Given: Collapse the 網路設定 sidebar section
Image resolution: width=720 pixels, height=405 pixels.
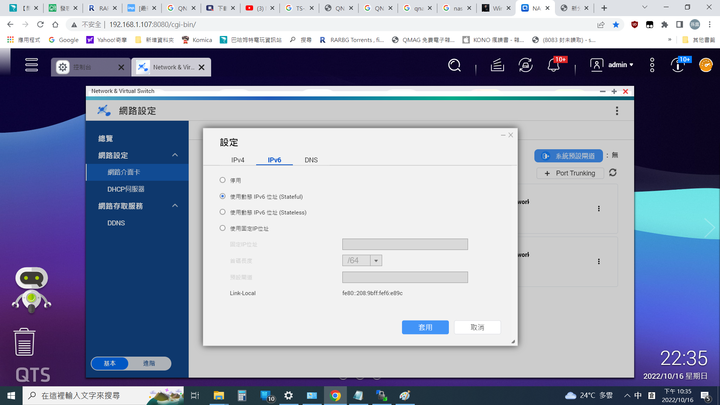Looking at the screenshot, I should (174, 155).
